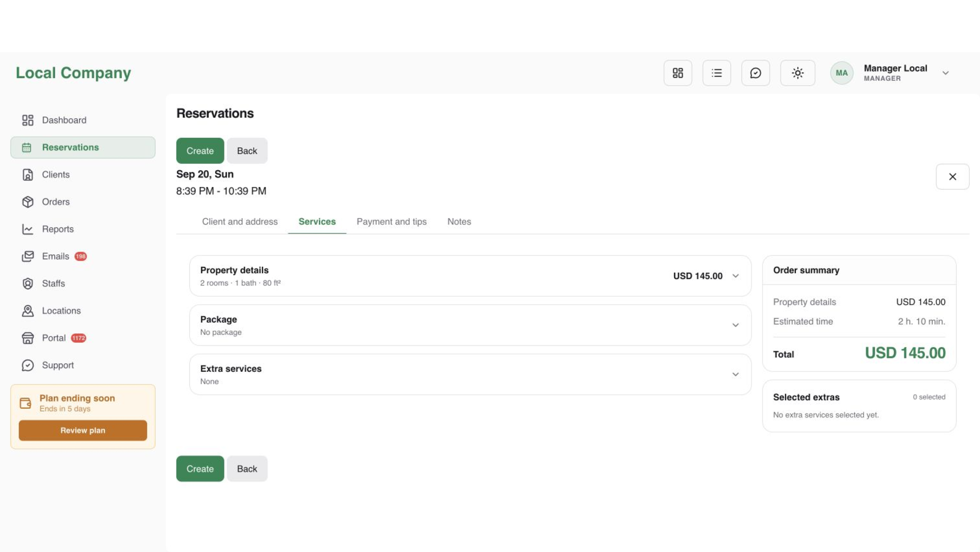Click the Portal 1172 badge
This screenshot has width=980, height=552.
[x=79, y=338]
